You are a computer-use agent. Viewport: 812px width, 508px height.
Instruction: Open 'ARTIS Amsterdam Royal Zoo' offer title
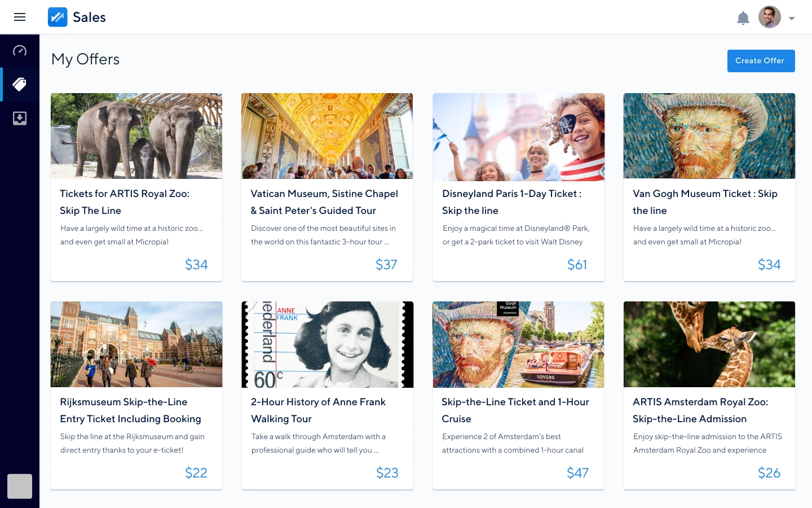[700, 410]
